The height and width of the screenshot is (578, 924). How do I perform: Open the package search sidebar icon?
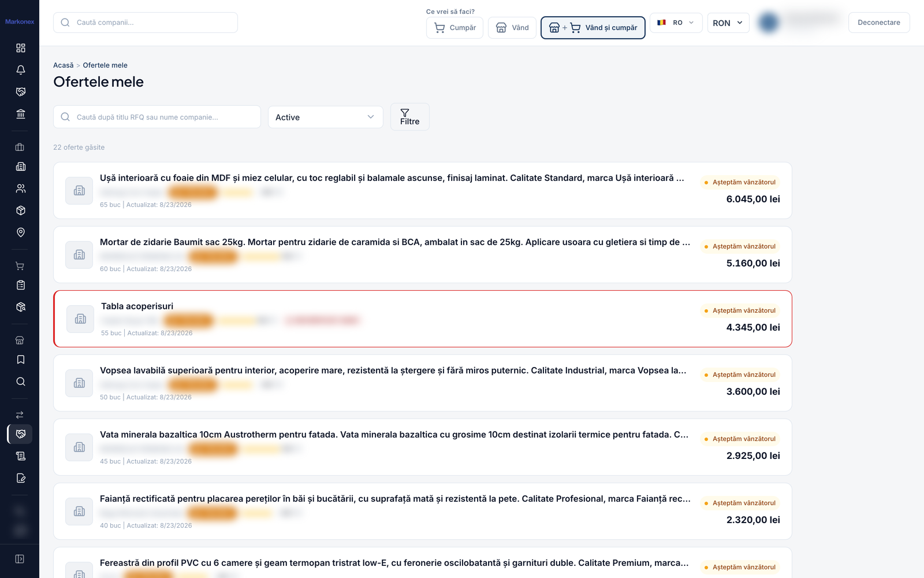pyautogui.click(x=20, y=307)
